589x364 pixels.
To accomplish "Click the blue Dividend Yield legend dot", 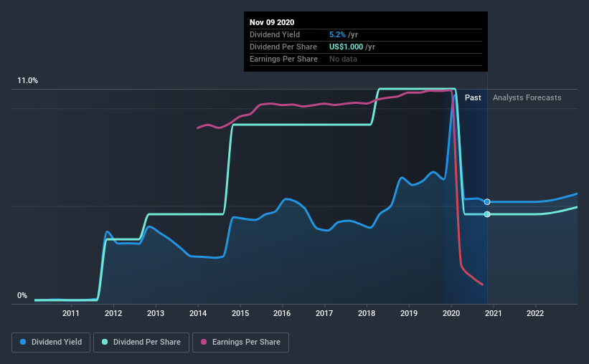I will pyautogui.click(x=23, y=342).
